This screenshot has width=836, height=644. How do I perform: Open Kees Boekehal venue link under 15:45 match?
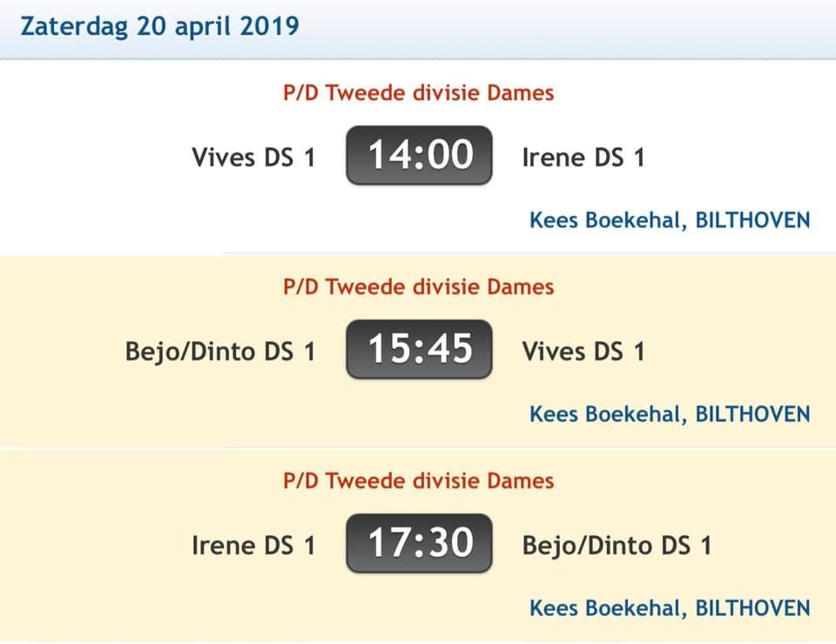point(669,414)
